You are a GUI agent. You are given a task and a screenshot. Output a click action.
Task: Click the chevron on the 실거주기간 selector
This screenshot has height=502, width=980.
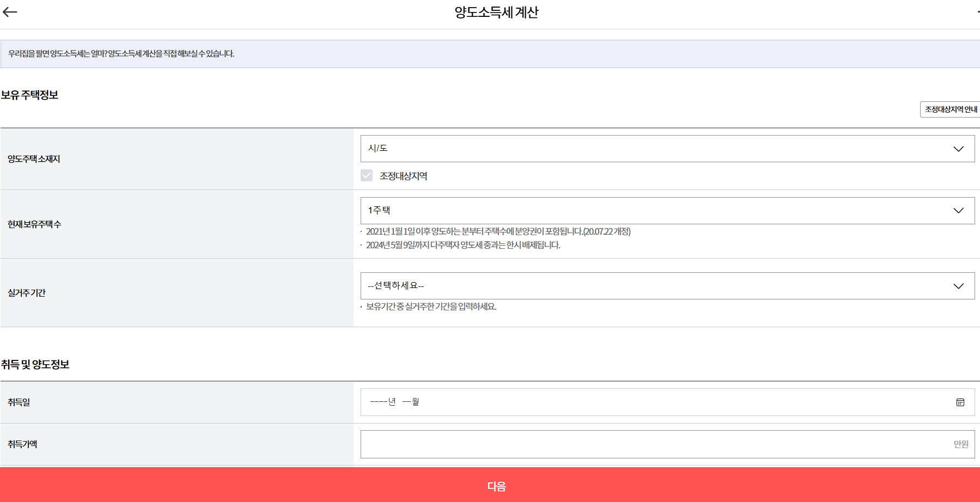(958, 285)
